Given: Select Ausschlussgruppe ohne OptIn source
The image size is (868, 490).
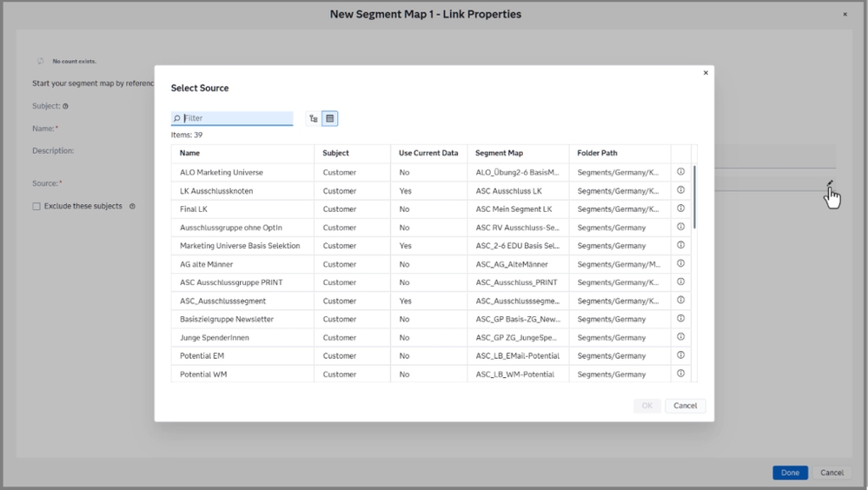Looking at the screenshot, I should (431, 228).
